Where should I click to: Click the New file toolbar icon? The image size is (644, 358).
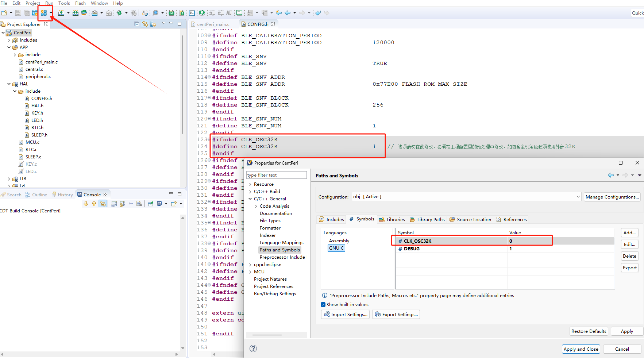pos(4,13)
